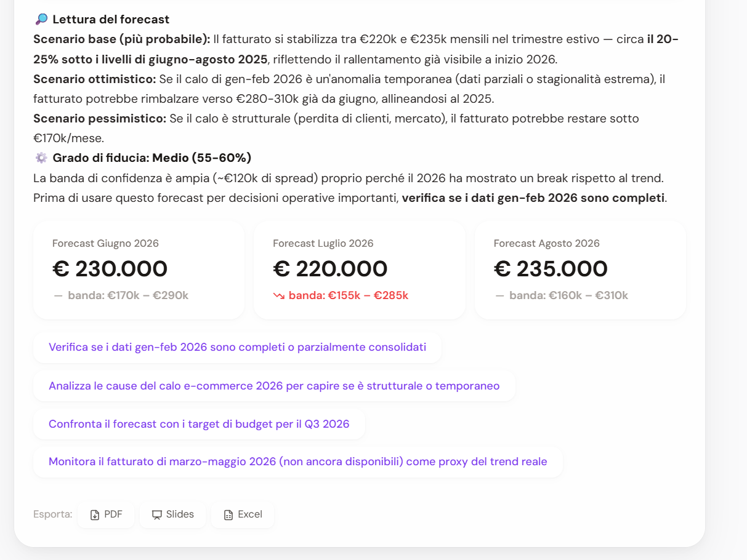
Task: Click the red band €155k – €285k text
Action: 349,295
